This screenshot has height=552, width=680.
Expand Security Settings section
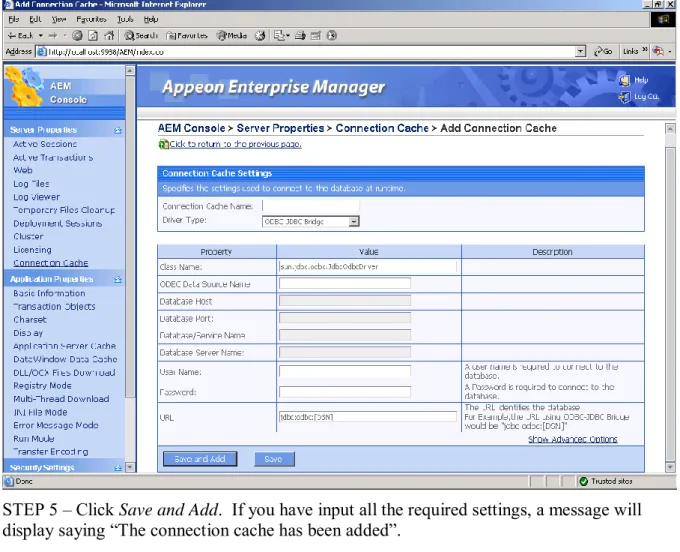pyautogui.click(x=118, y=468)
